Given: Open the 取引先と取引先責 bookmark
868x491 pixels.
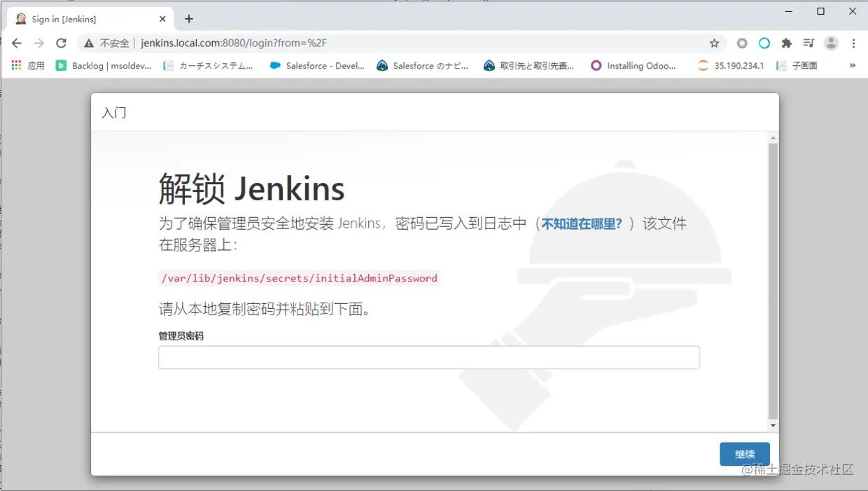Looking at the screenshot, I should [x=529, y=66].
